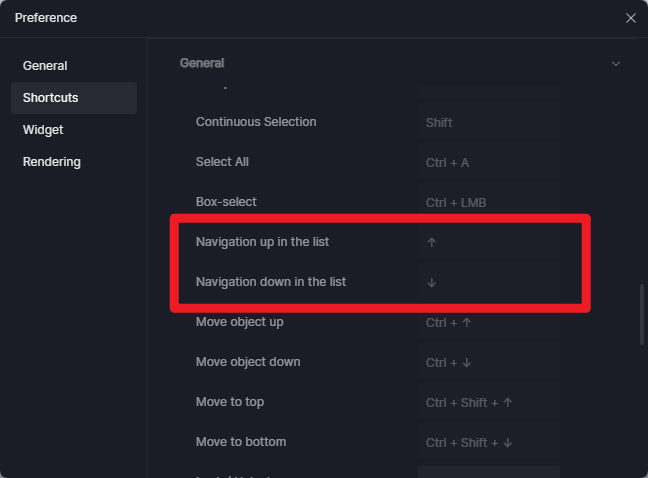Click the General section heading
This screenshot has width=648, height=478.
click(202, 63)
